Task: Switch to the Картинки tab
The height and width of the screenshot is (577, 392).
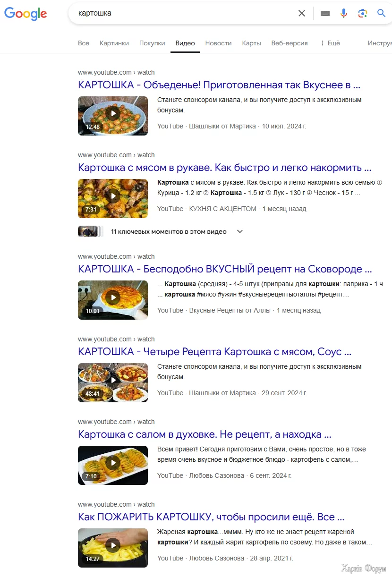Action: coord(114,43)
